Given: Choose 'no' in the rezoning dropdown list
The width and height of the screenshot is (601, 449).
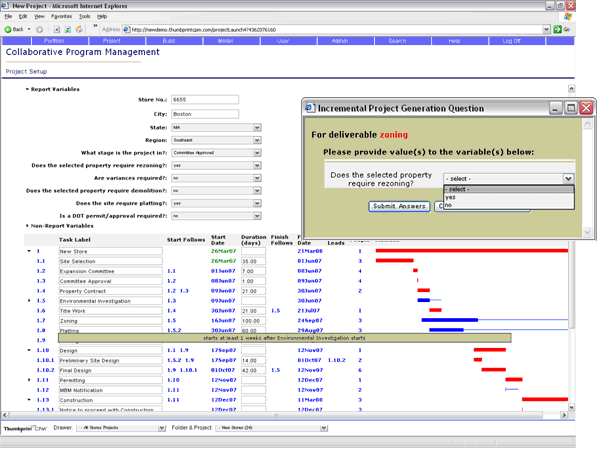Looking at the screenshot, I should tap(450, 205).
